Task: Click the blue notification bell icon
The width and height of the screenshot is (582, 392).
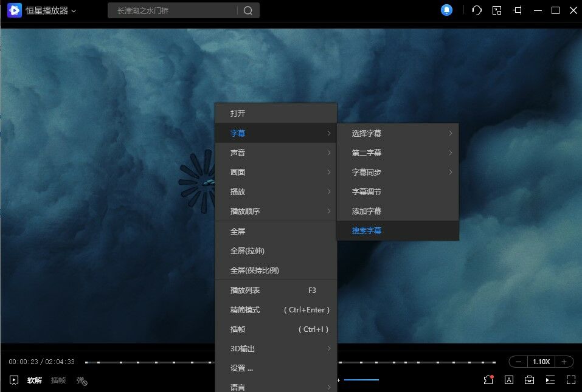Action: [447, 10]
